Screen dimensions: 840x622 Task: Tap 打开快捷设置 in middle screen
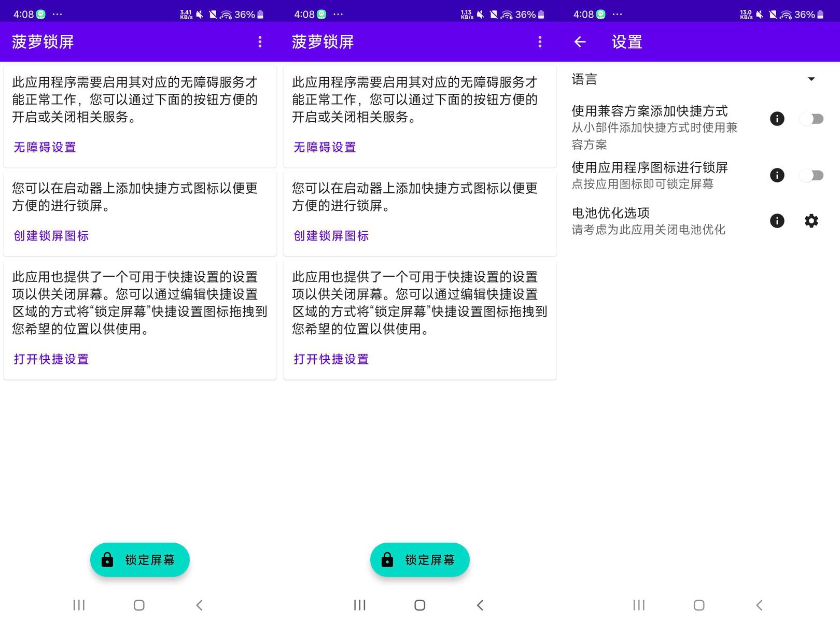(x=331, y=359)
